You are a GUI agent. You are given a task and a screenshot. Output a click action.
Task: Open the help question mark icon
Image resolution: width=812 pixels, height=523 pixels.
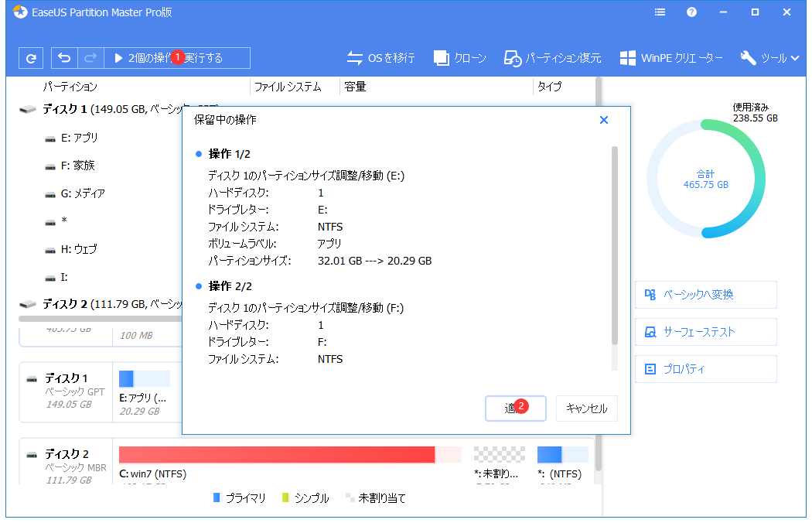pyautogui.click(x=691, y=12)
